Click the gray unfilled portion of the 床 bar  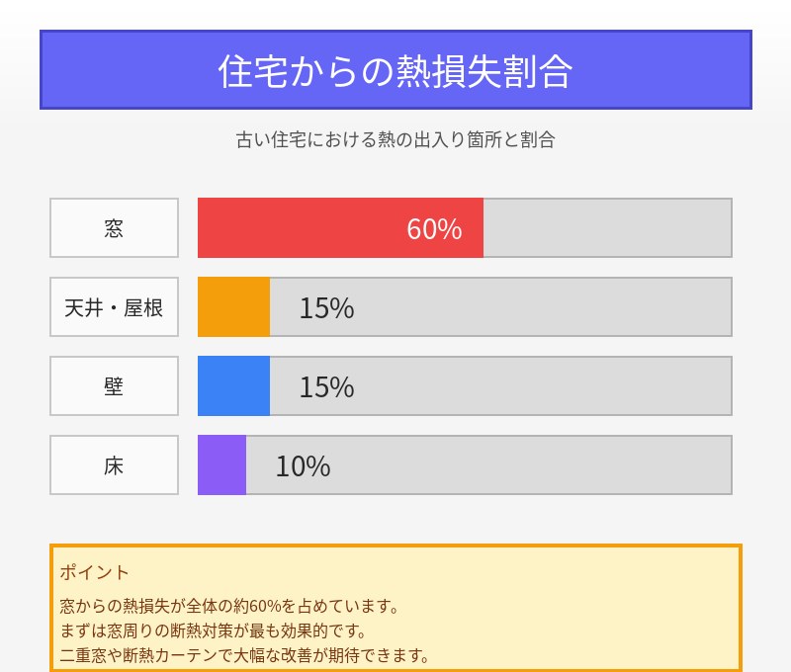coord(534,465)
